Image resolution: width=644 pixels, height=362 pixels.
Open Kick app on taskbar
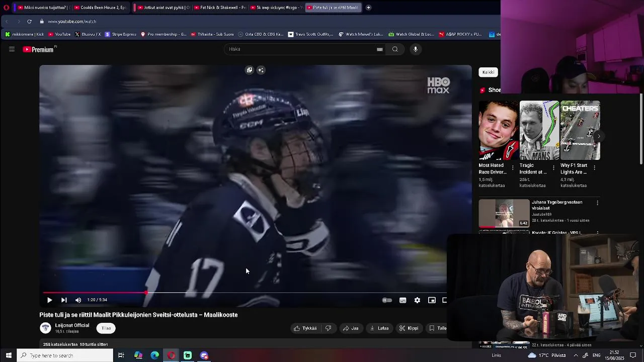click(x=188, y=355)
